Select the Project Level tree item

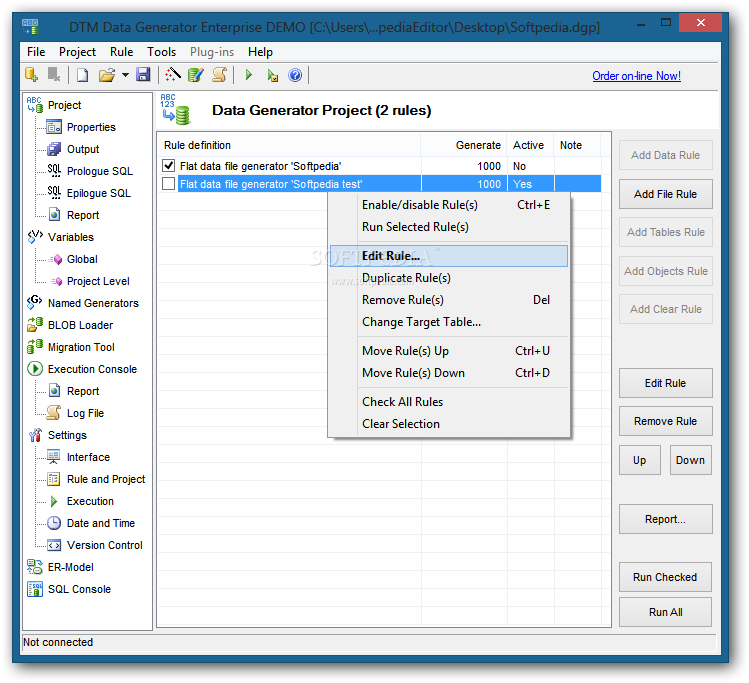click(x=98, y=281)
